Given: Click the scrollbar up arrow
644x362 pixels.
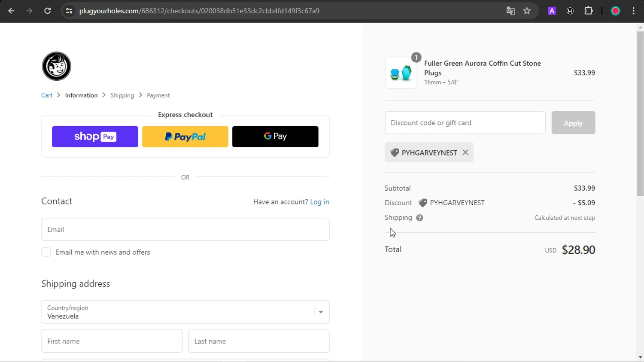Looking at the screenshot, I should click(640, 27).
